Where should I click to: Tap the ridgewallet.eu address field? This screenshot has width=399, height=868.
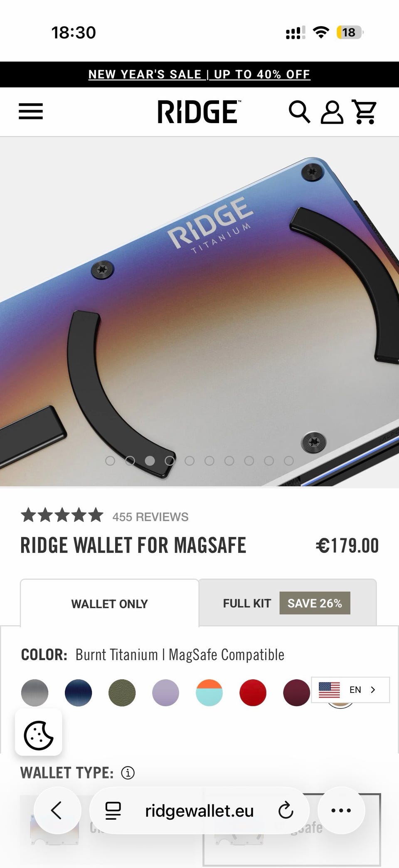[199, 811]
